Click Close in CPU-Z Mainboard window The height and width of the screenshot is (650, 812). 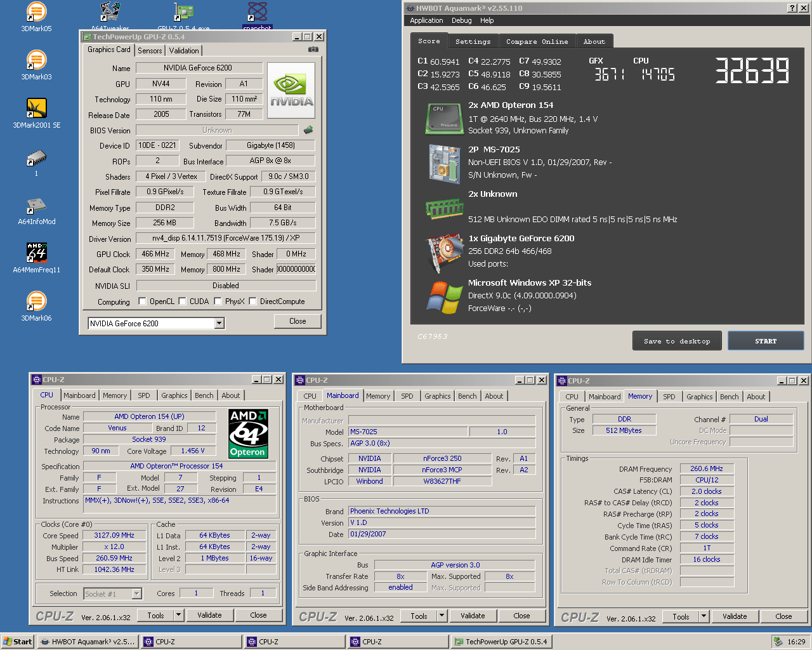click(521, 616)
